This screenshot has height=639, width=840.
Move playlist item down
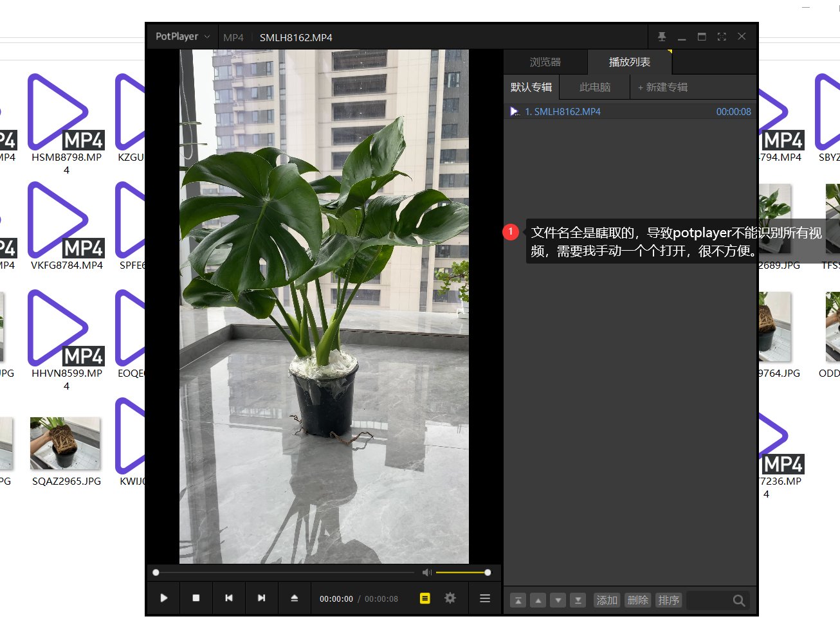[x=558, y=600]
